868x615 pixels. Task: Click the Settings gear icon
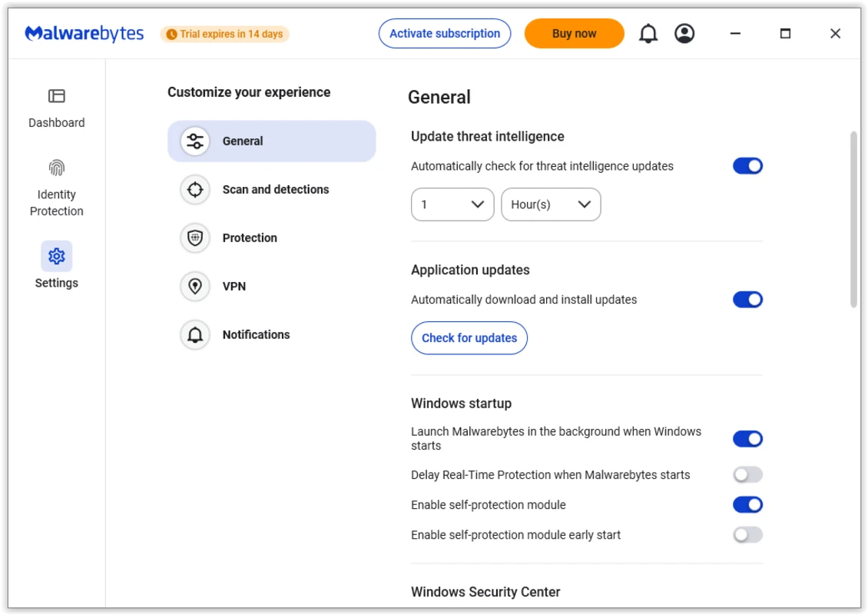(x=56, y=255)
